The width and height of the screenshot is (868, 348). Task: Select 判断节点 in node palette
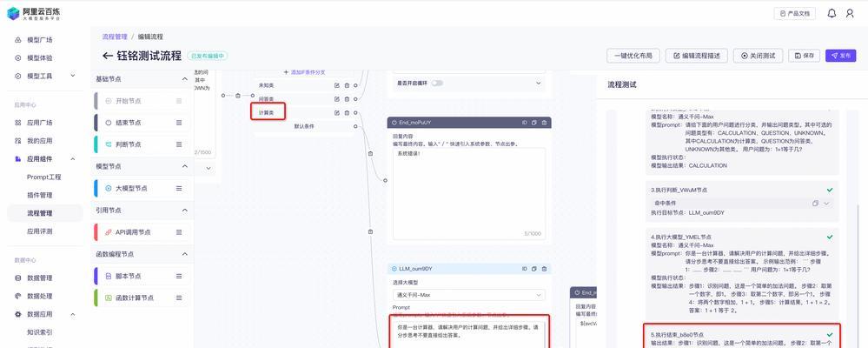143,144
